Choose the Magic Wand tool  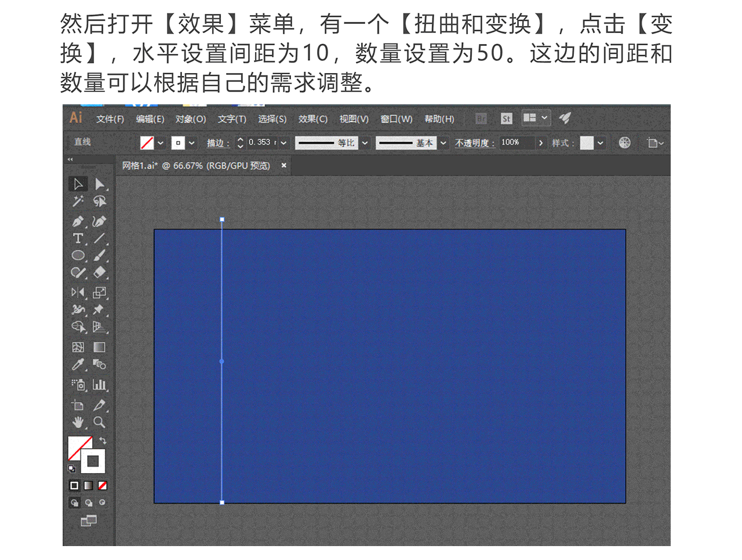tap(78, 201)
